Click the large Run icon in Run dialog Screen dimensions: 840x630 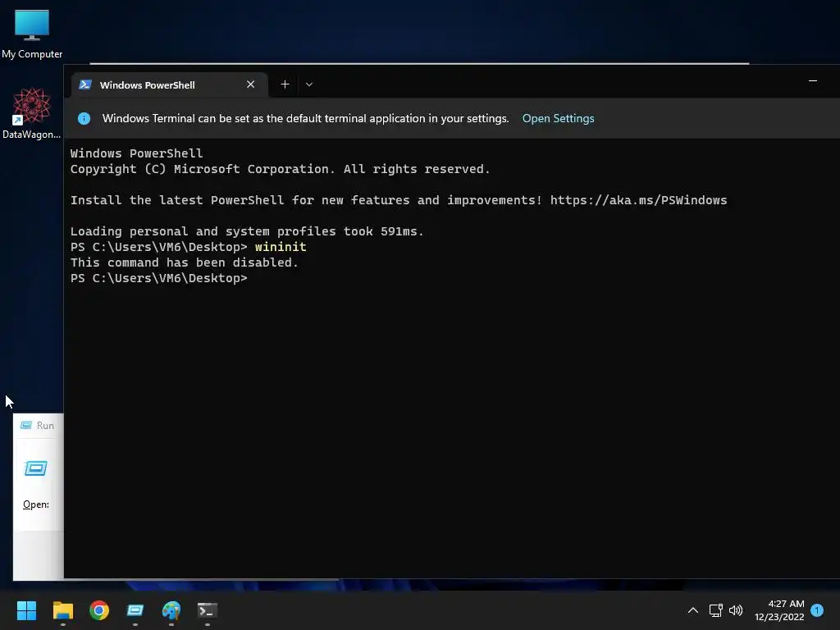[36, 468]
